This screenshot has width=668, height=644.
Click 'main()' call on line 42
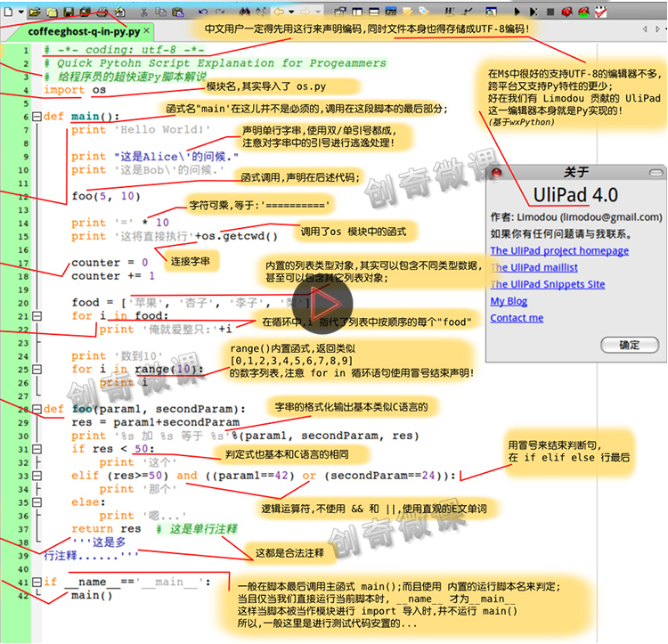click(92, 595)
